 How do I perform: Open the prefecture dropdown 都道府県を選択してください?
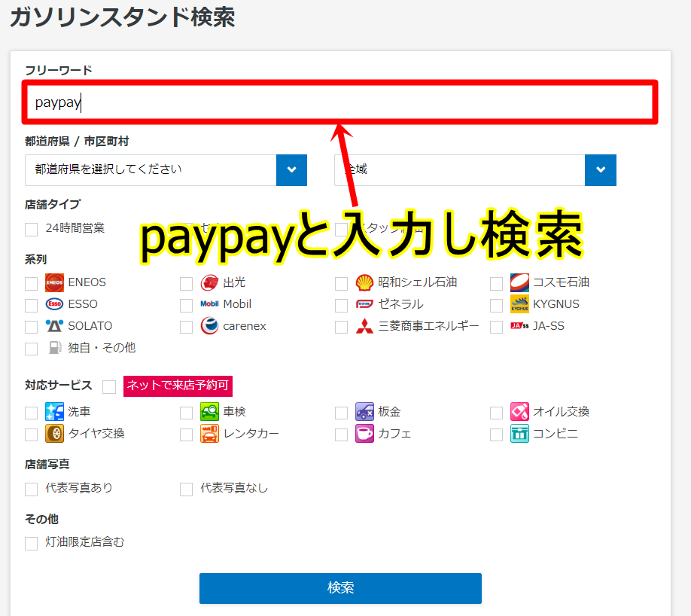[x=166, y=169]
